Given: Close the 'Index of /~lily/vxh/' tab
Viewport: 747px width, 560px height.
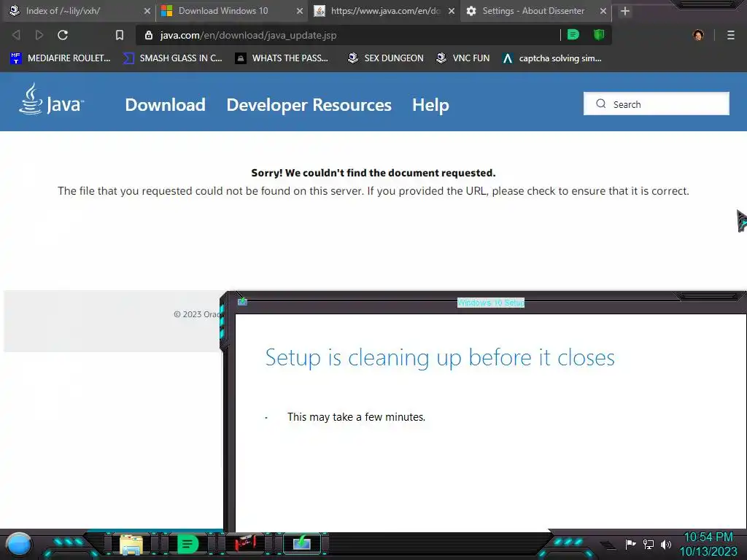Looking at the screenshot, I should pos(147,11).
